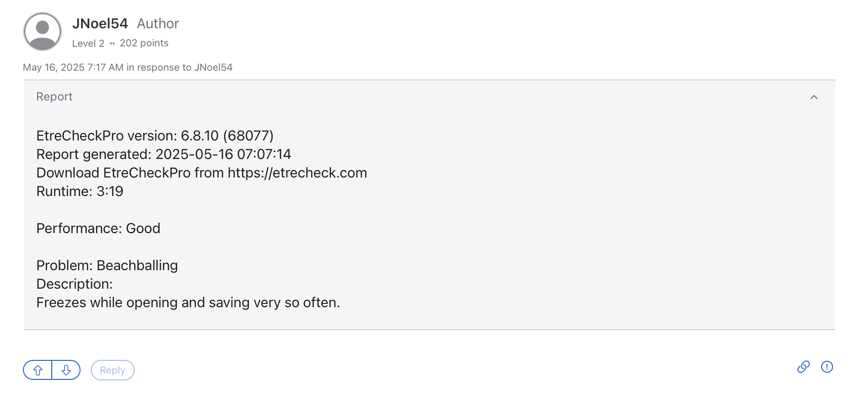Screen dimensions: 868x395
Task: Click the 'Performance: Good' line
Action: click(x=98, y=228)
